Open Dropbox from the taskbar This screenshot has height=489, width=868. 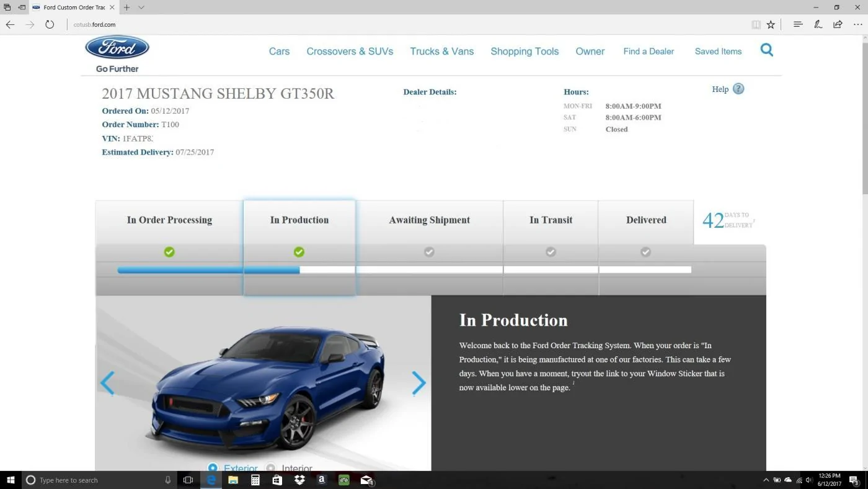(299, 480)
